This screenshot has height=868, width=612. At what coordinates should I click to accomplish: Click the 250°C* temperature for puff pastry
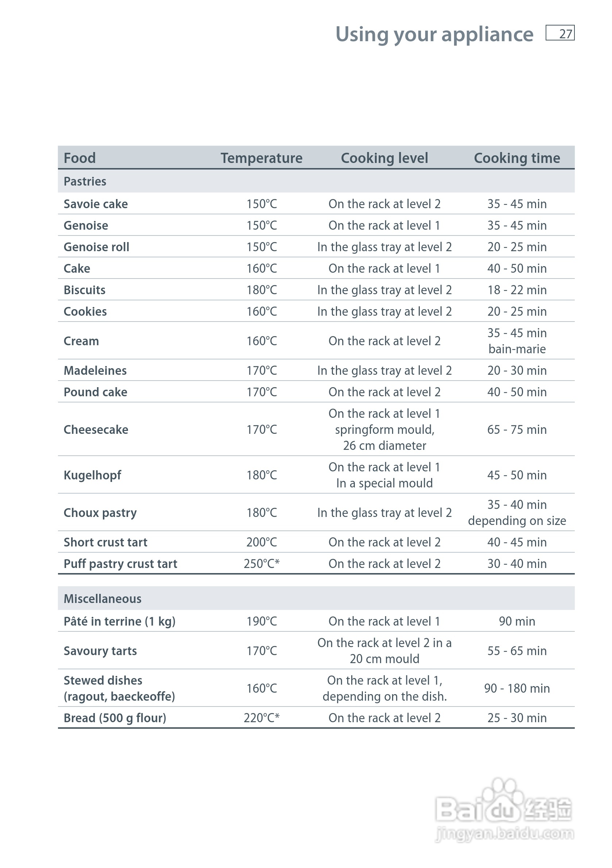(262, 564)
